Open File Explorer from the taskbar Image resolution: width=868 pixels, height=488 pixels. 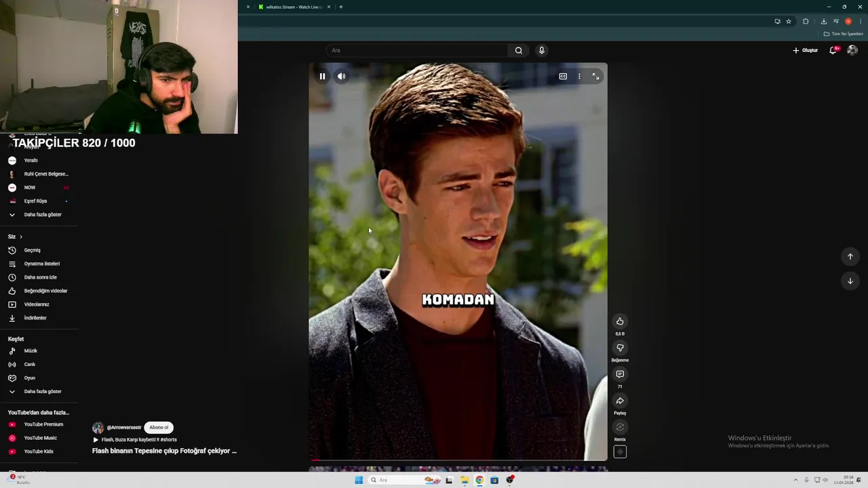coord(465,480)
